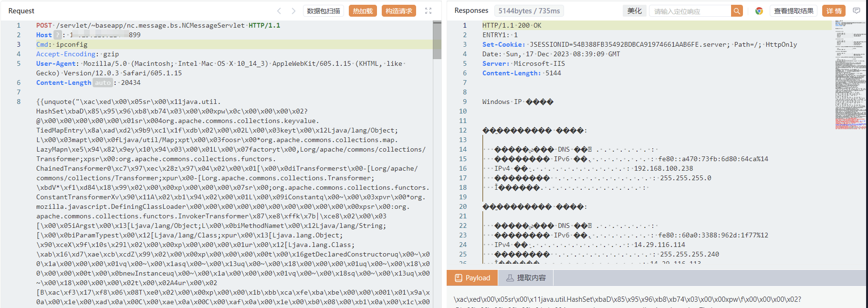Click the response minimap preview
The image size is (868, 308).
[x=851, y=75]
